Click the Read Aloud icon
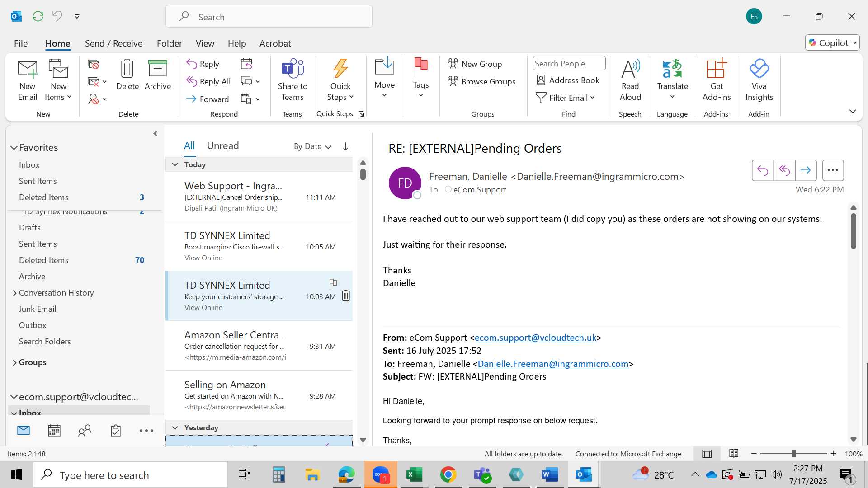This screenshot has width=868, height=488. click(630, 80)
